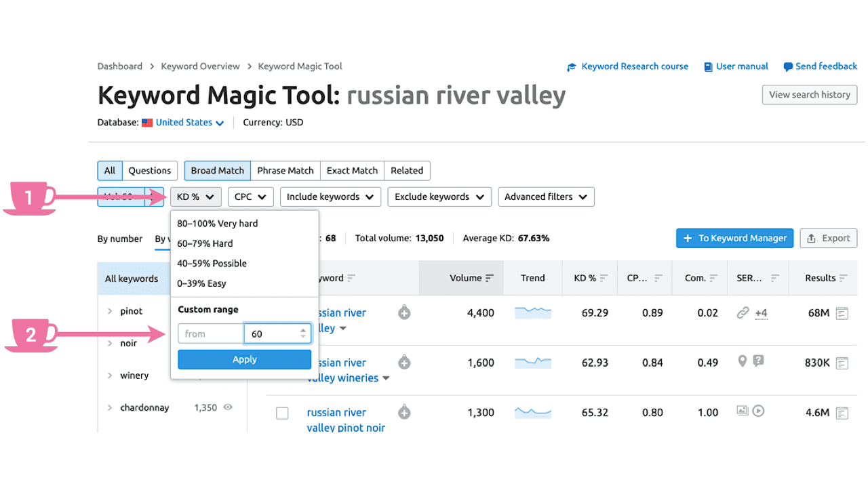Open the CPC filter dropdown
The height and width of the screenshot is (488, 868).
pos(250,197)
